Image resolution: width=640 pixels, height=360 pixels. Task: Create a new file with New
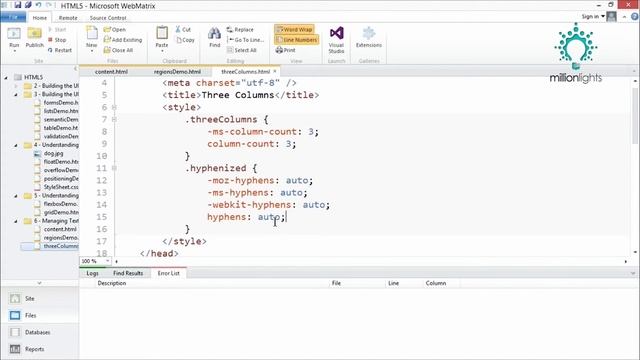(91, 38)
